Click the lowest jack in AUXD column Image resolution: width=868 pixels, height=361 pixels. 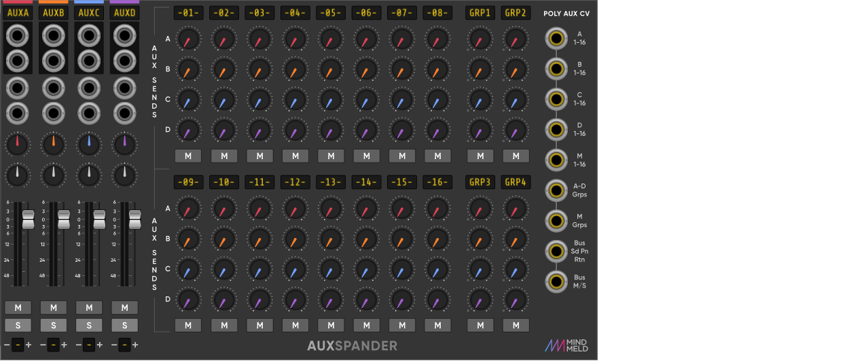124,112
